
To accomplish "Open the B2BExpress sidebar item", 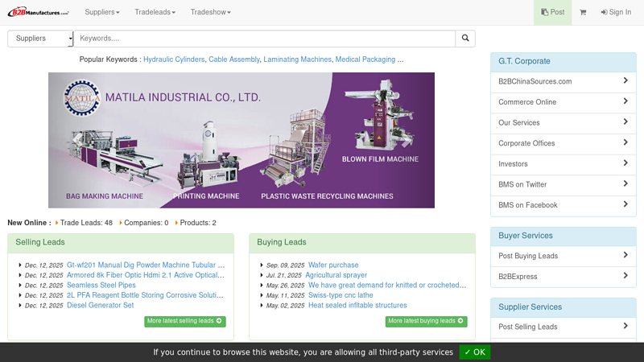I will point(563,277).
